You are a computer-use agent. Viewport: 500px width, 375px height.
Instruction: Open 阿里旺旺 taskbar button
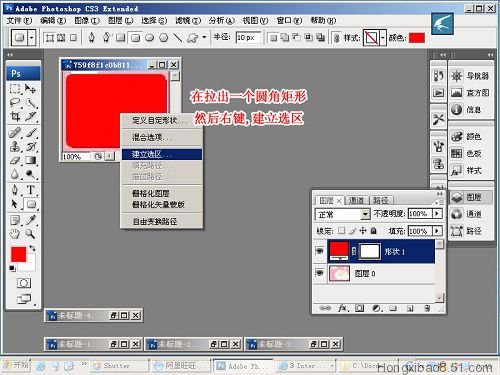point(180,366)
